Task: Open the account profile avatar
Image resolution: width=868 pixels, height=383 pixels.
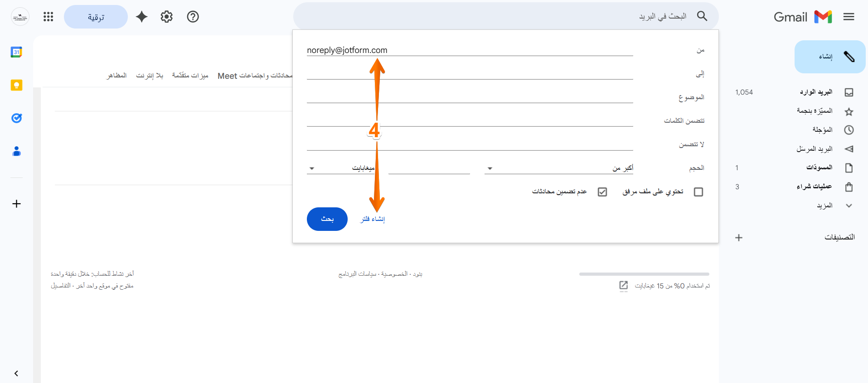Action: 20,17
